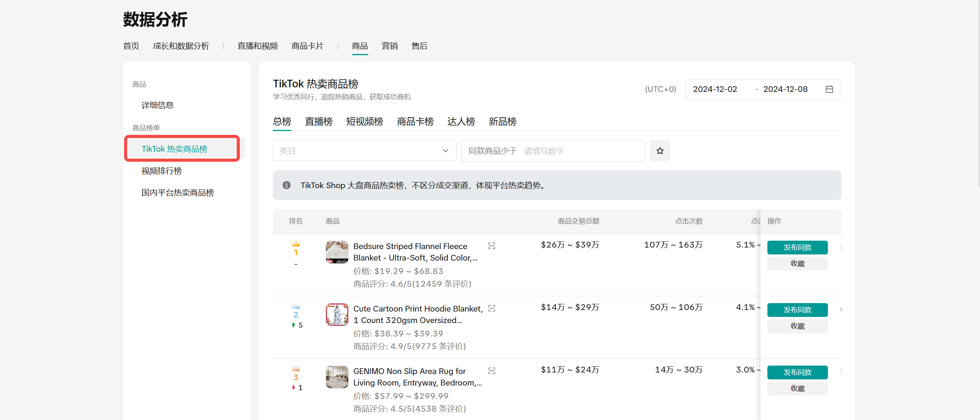Click the link icon next to GENIMO rug
980x420 pixels.
point(492,371)
